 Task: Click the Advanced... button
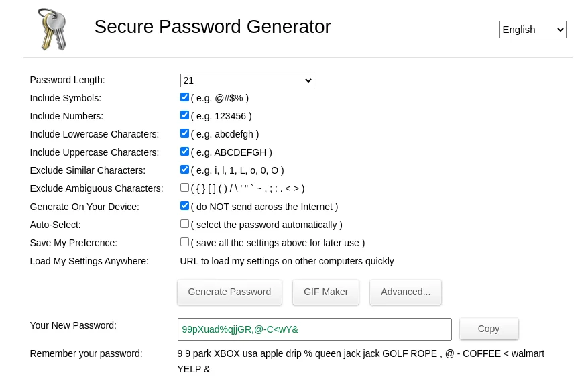(x=406, y=292)
